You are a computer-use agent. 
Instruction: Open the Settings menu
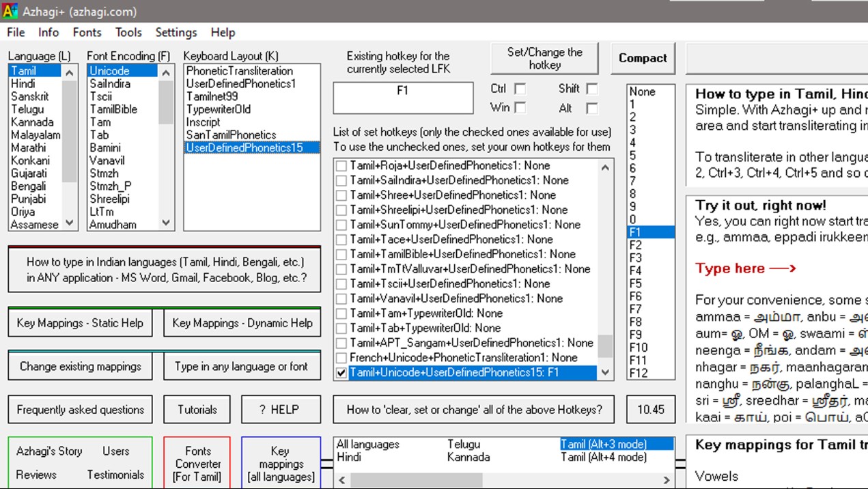click(176, 32)
